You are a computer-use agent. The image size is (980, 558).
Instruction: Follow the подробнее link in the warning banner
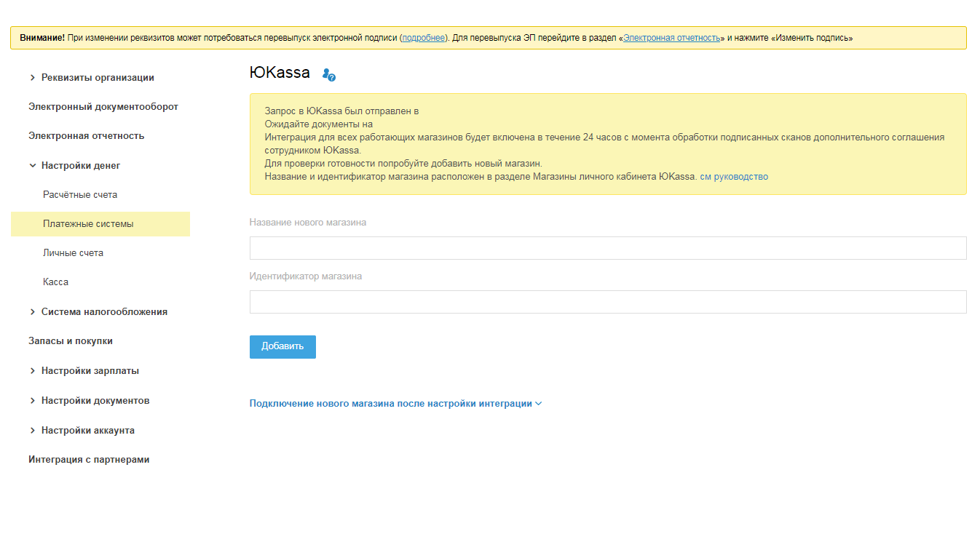(423, 38)
